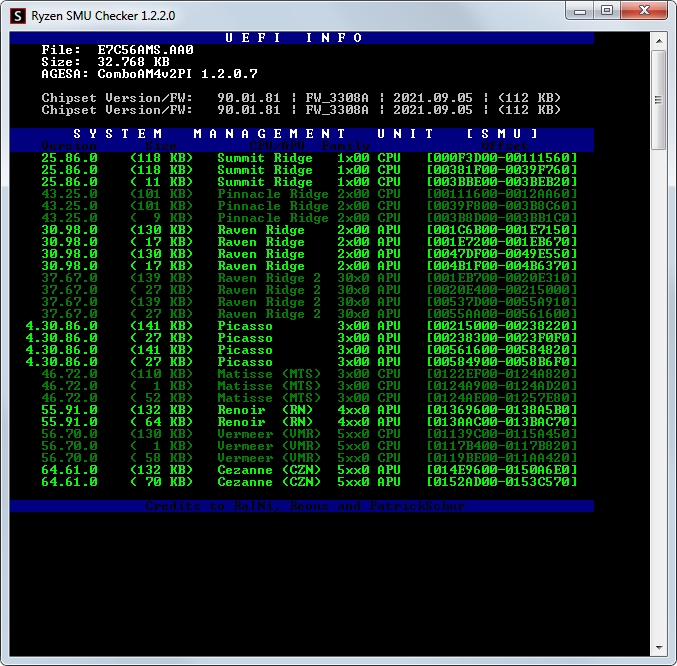677x666 pixels.
Task: Click Raven Ridge 2 offset [001EB700-0020E310]
Action: (502, 278)
